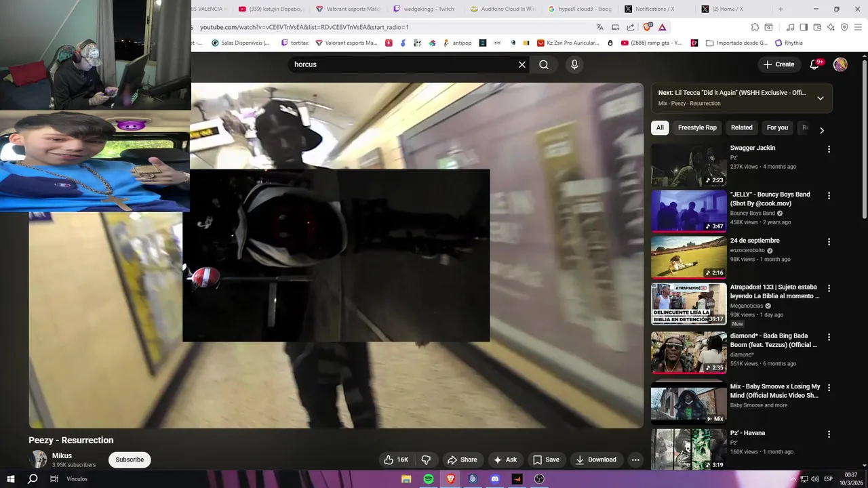Viewport: 868px width, 488px height.
Task: Open a new browser tab
Action: (781, 9)
